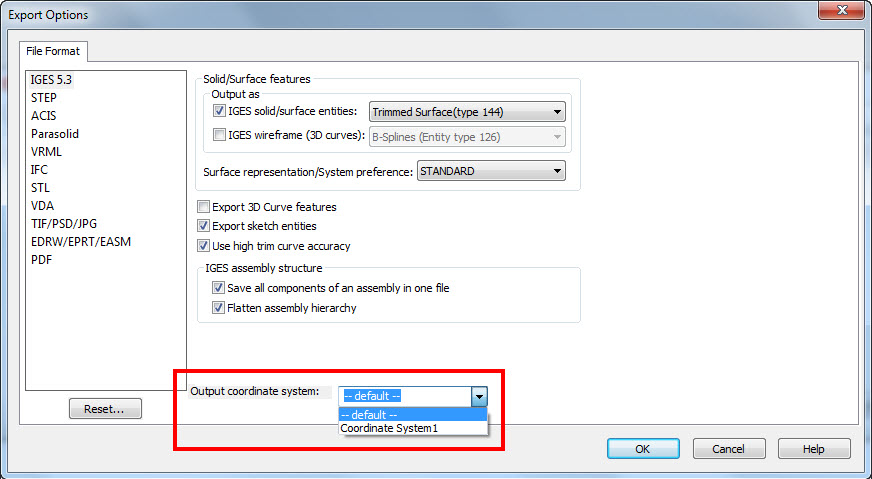
Task: Expand the Surface representation STANDARD dropdown
Action: click(x=557, y=171)
